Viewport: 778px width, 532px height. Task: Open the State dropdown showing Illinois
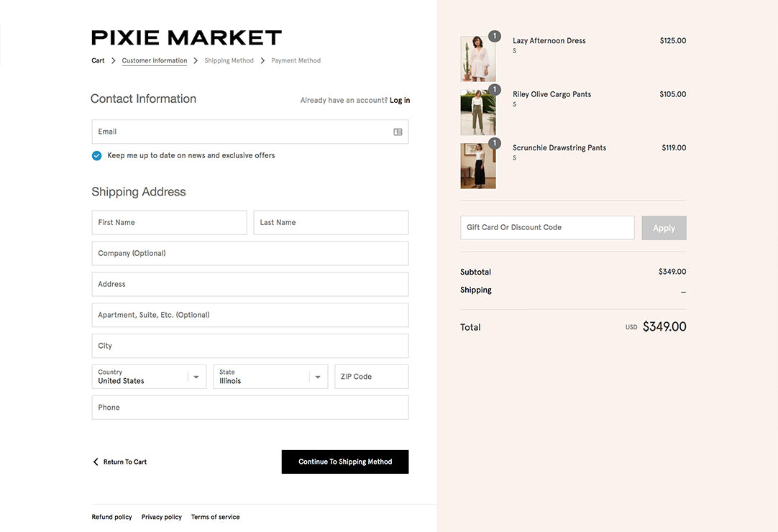tap(270, 377)
